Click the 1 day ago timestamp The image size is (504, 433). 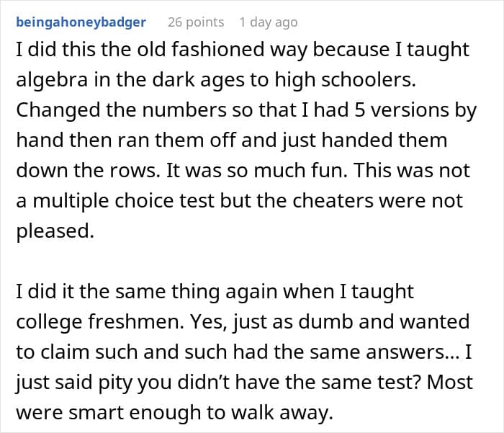click(x=269, y=22)
